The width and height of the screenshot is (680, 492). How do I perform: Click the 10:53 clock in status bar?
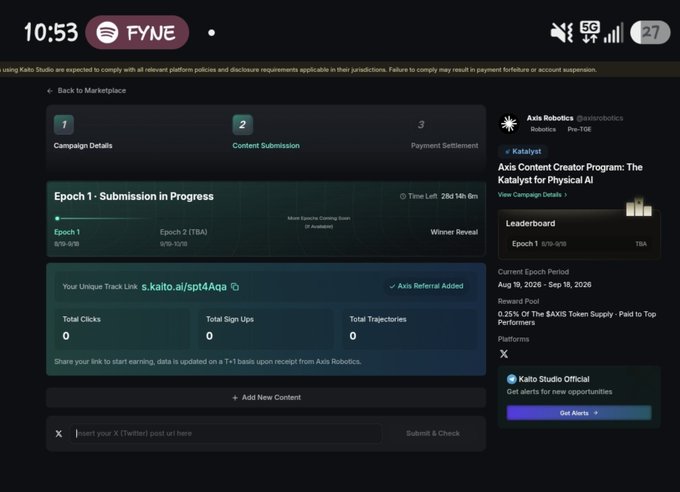[x=51, y=33]
